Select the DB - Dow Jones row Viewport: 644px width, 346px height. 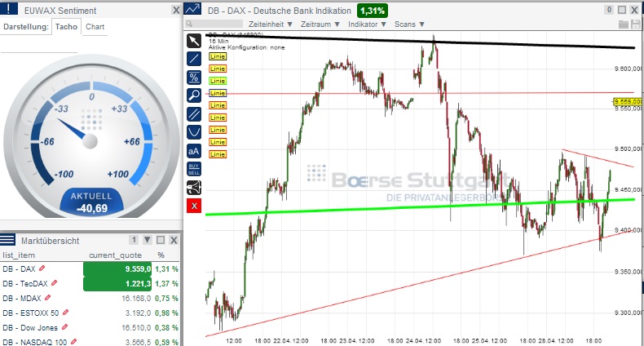tap(90, 327)
